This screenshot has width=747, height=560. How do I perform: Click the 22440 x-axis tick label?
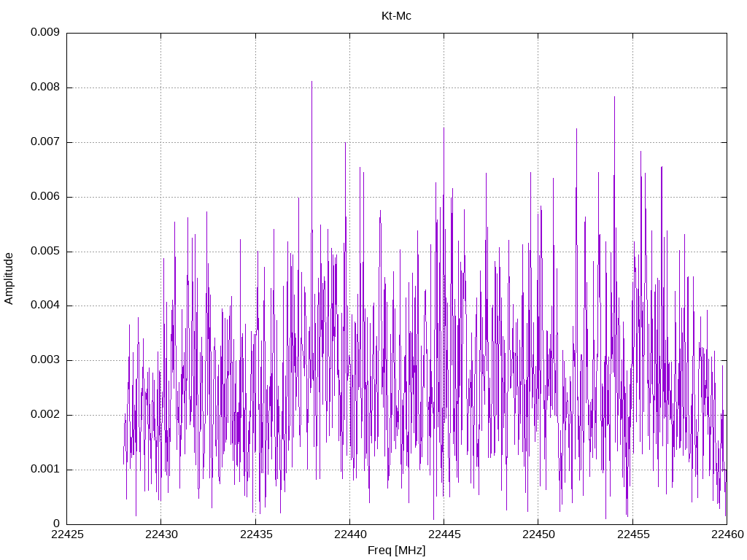point(350,534)
